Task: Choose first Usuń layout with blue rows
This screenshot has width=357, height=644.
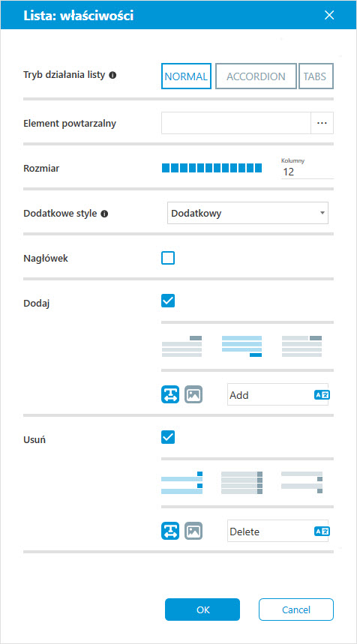Action: point(182,483)
